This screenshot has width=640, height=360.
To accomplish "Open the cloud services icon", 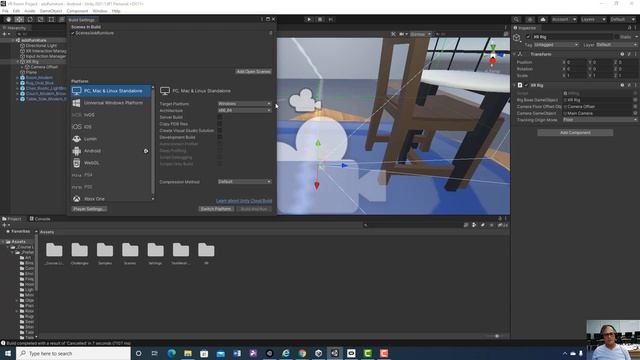I will point(542,20).
